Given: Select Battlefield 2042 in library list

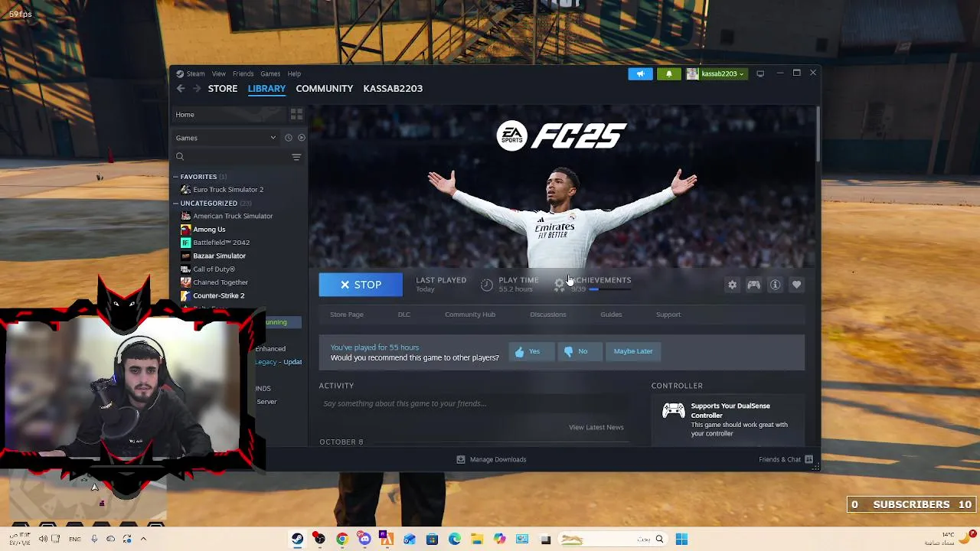Looking at the screenshot, I should pos(221,243).
